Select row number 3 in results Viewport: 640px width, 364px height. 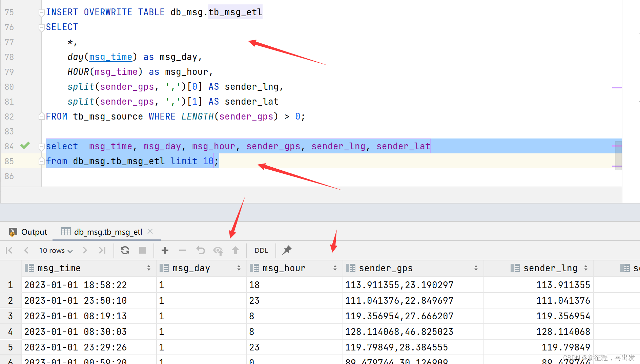pyautogui.click(x=11, y=316)
